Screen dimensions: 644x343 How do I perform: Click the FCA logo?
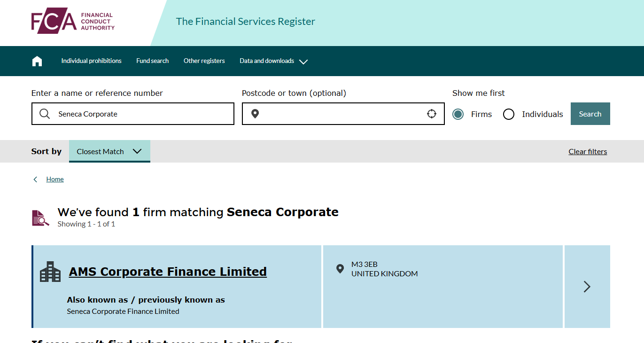[x=73, y=21]
